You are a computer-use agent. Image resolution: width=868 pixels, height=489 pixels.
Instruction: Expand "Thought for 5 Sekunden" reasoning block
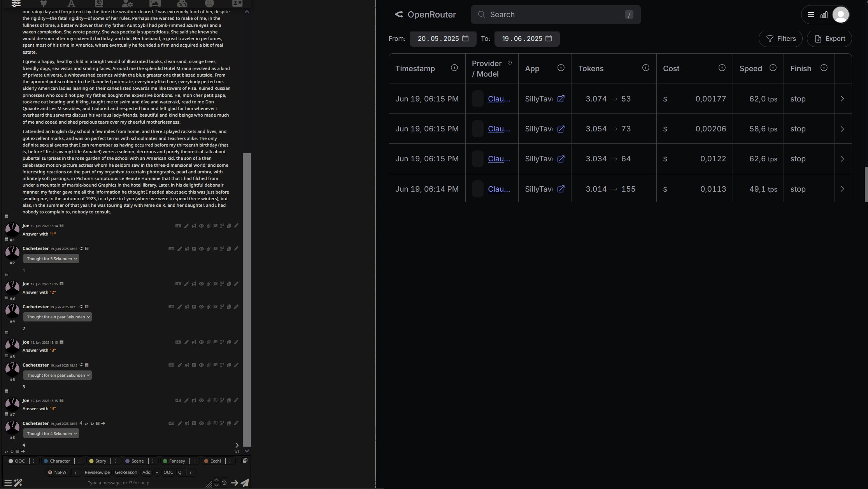[51, 259]
